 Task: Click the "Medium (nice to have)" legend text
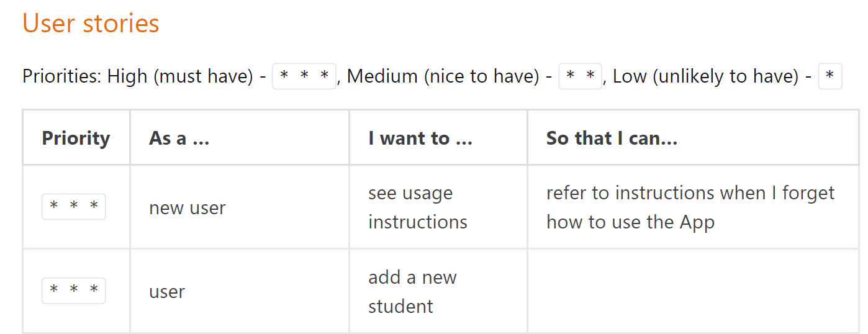[x=443, y=76]
